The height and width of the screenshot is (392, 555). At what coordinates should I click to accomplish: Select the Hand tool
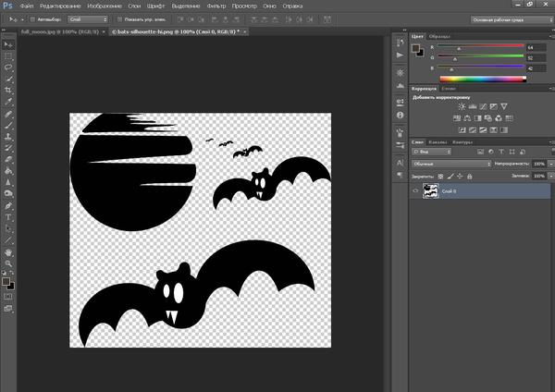8,251
